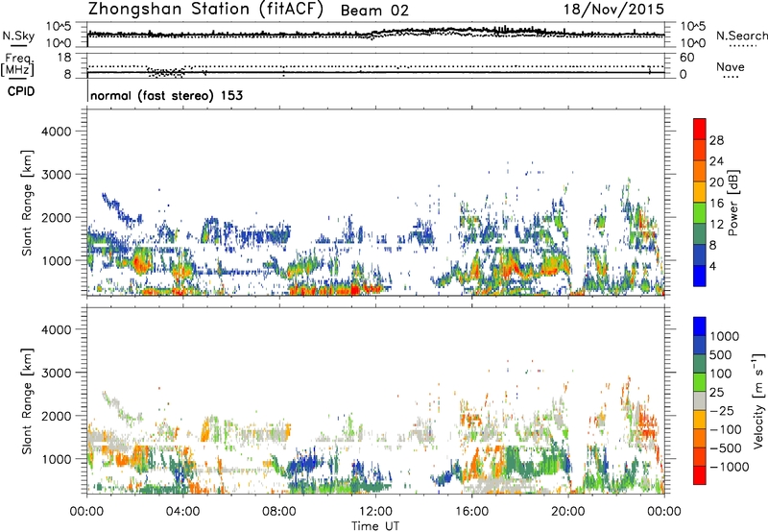This screenshot has width=768, height=532.
Task: Click the "04:00" time axis tick
Action: click(183, 512)
